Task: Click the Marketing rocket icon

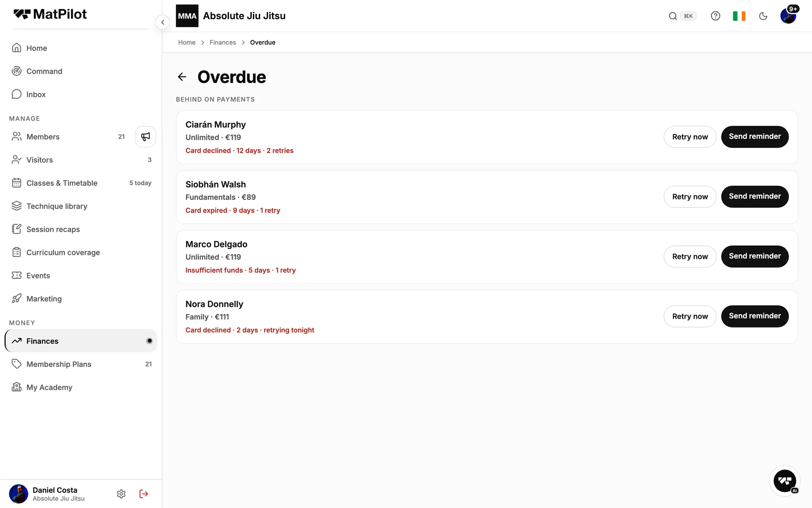Action: 17,299
